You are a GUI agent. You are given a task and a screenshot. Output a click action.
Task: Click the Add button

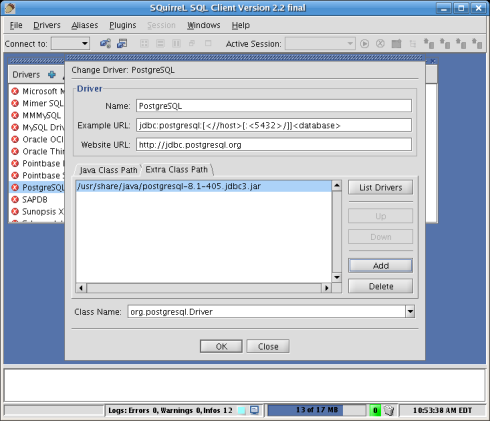coord(380,266)
